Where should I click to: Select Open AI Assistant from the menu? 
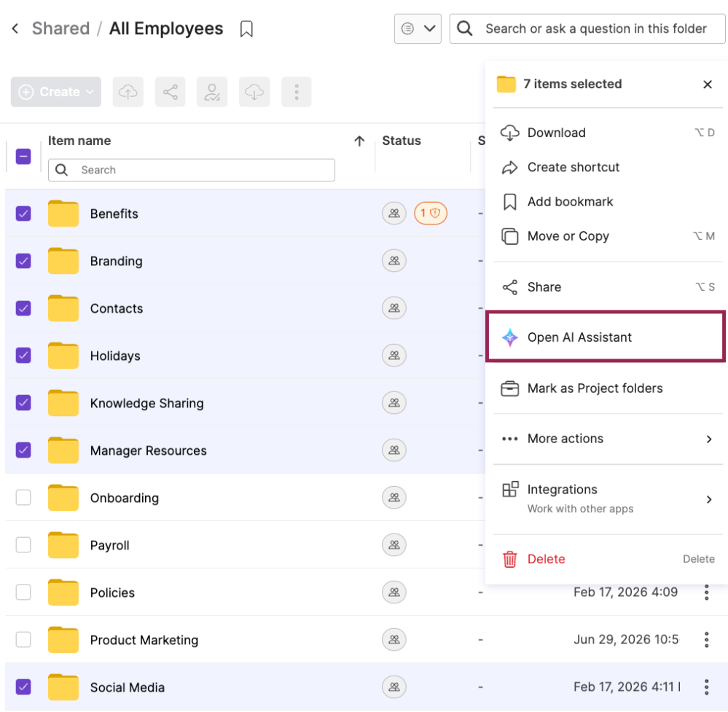[606, 337]
